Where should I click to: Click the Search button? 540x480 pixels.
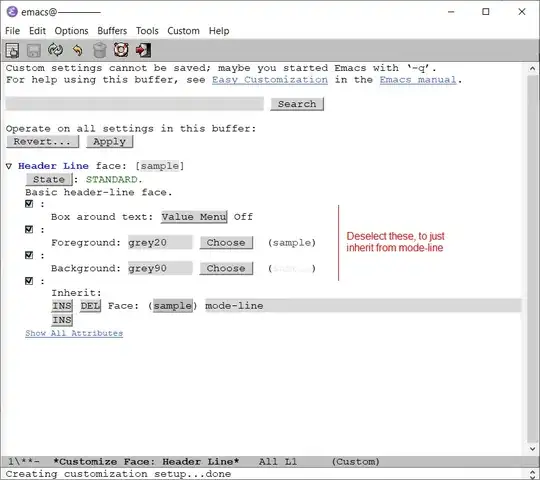click(x=297, y=104)
